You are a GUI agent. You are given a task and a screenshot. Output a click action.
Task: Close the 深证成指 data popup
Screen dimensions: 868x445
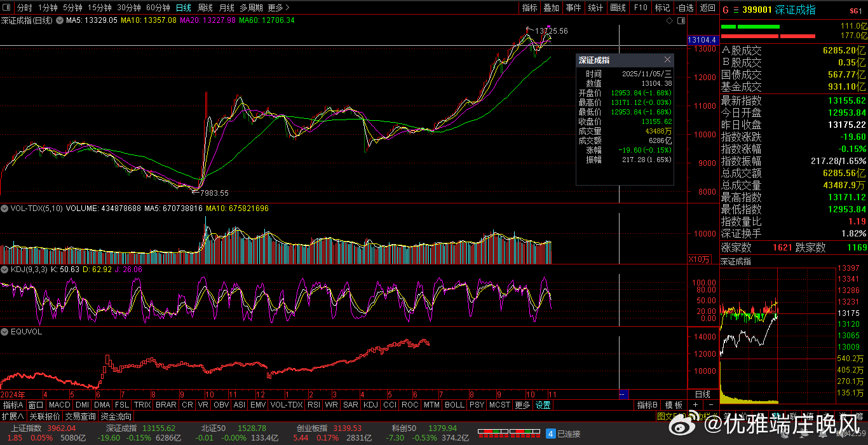point(667,60)
